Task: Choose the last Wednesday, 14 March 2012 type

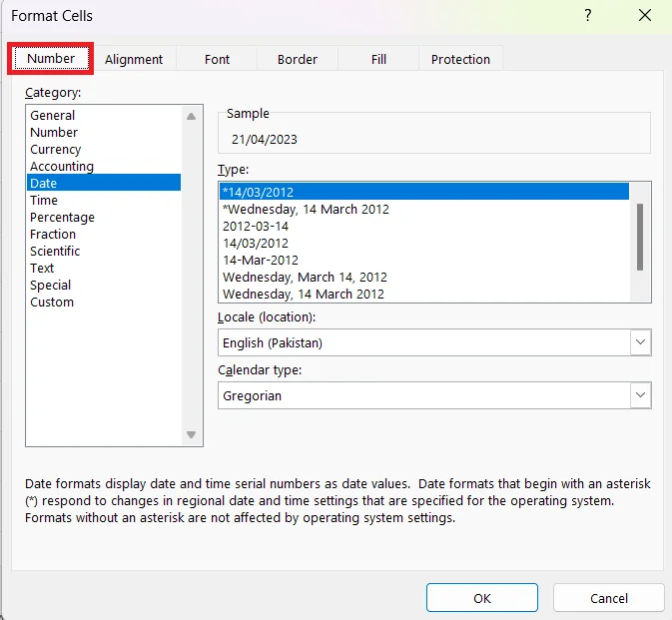Action: point(424,294)
